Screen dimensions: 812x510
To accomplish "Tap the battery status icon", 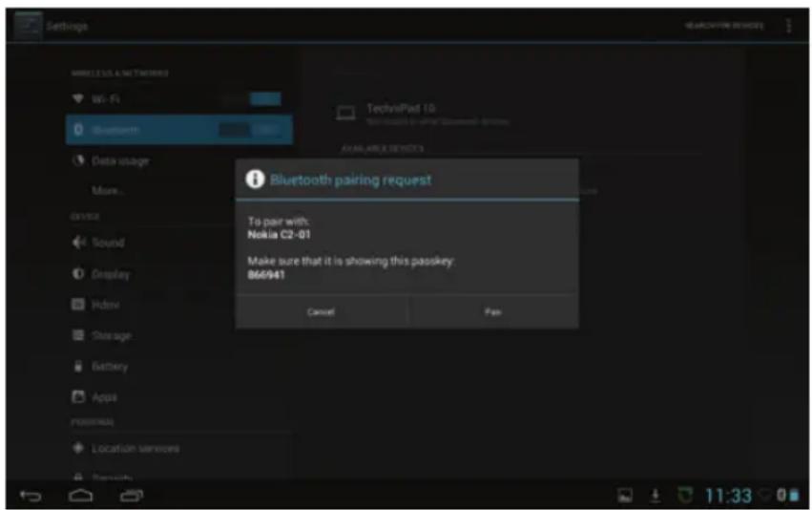I will (793, 496).
